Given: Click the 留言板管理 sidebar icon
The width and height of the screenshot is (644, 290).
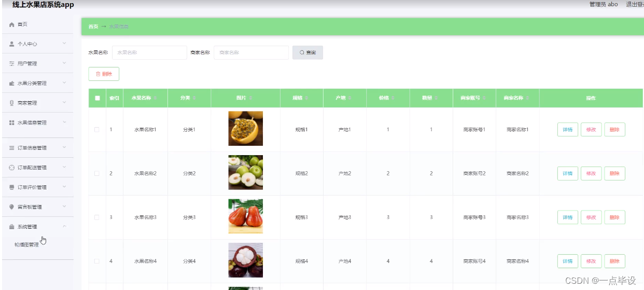Looking at the screenshot, I should click(x=12, y=207).
